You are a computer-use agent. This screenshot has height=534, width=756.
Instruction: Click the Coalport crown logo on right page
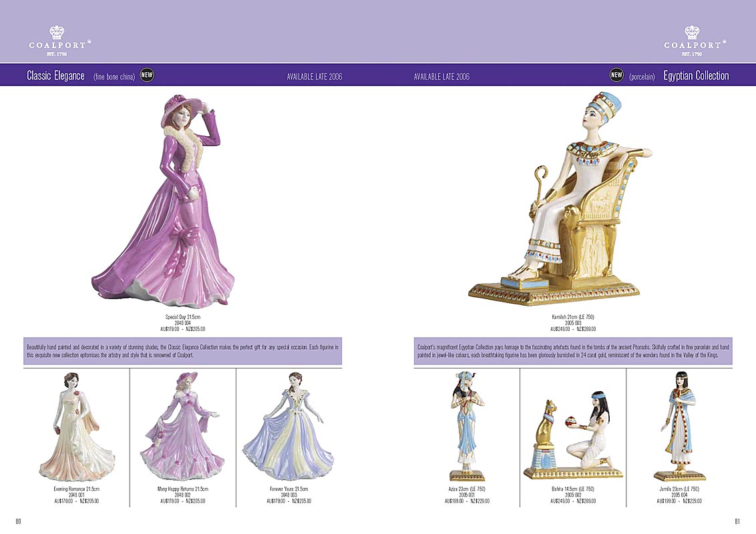coord(692,40)
